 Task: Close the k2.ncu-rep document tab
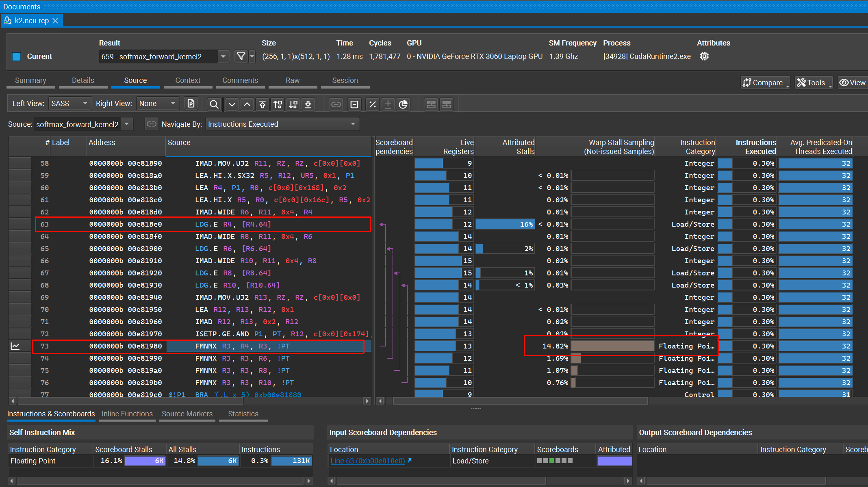pyautogui.click(x=56, y=21)
